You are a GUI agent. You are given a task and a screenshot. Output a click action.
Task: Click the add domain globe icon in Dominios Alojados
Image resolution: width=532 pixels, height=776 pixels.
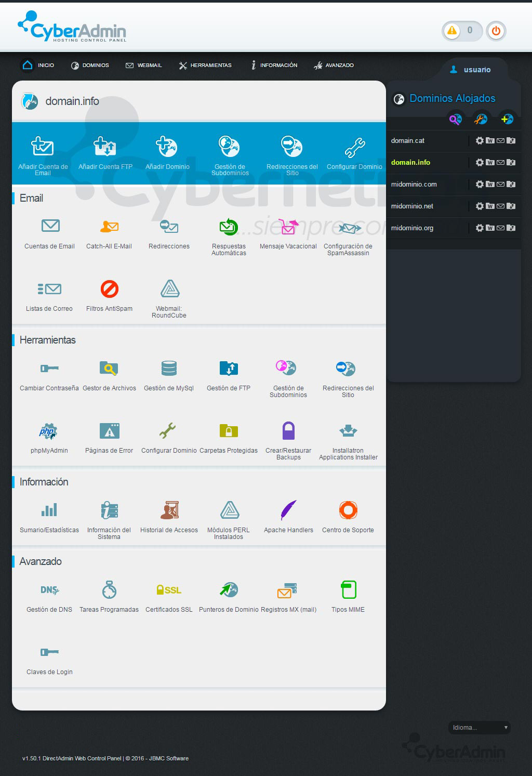[x=507, y=119]
